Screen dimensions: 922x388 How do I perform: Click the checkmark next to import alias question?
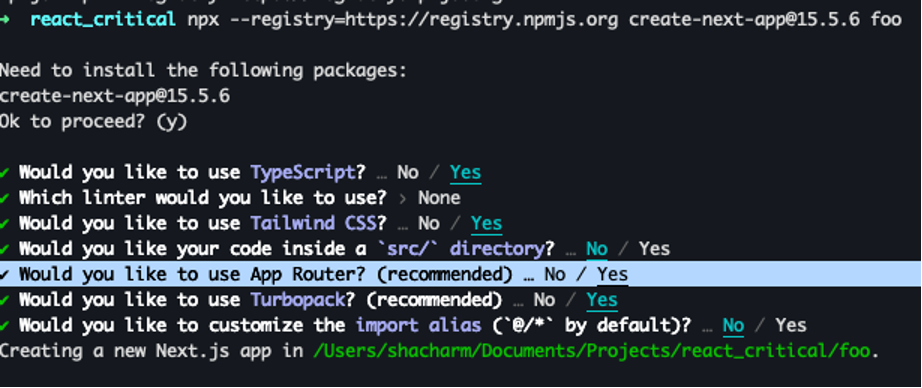4,325
